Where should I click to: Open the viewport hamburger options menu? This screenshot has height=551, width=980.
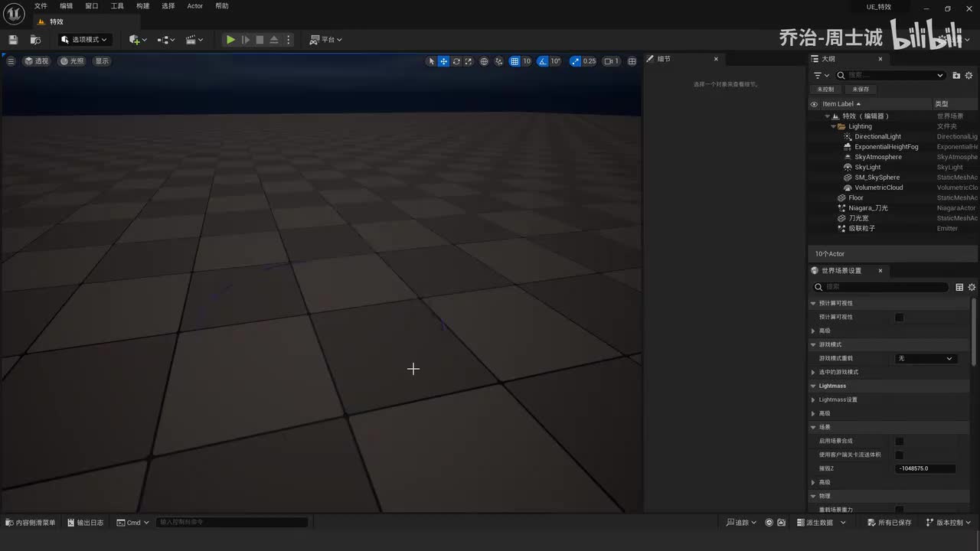tap(11, 61)
